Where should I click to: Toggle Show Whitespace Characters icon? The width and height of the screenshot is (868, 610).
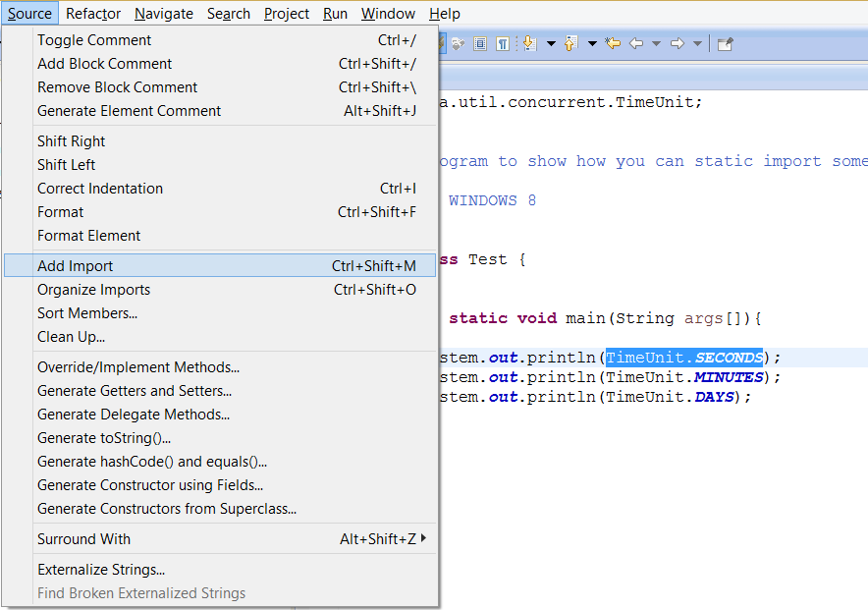click(x=502, y=43)
